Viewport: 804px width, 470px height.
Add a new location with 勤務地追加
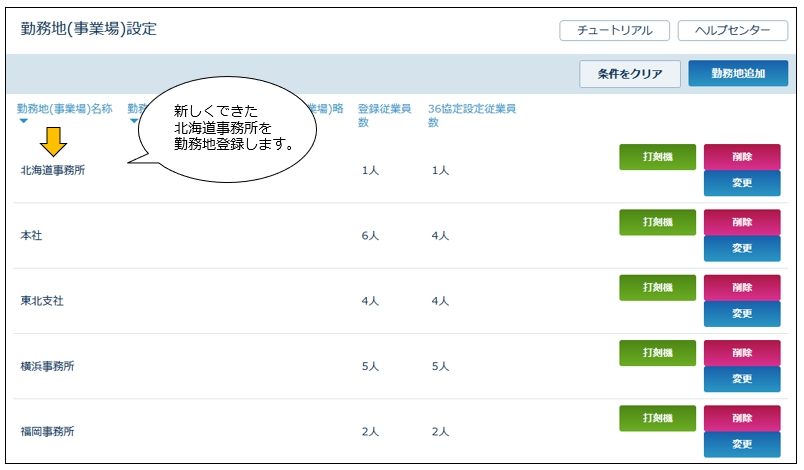click(x=737, y=74)
